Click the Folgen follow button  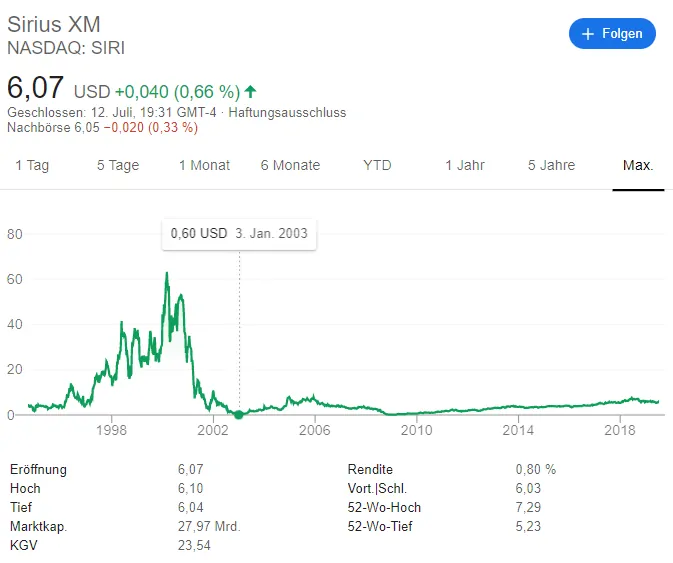[612, 33]
